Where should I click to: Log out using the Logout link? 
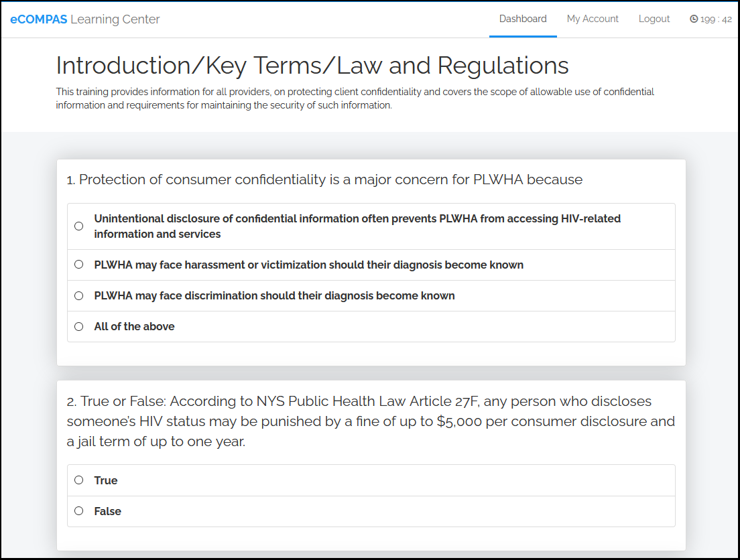point(654,19)
